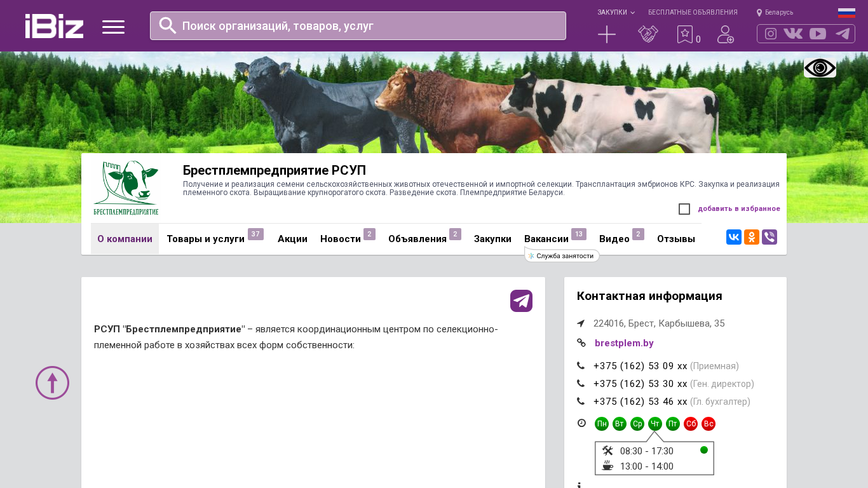Viewport: 868px width, 488px height.
Task: Check the add to favorites checkbox
Action: (x=684, y=209)
